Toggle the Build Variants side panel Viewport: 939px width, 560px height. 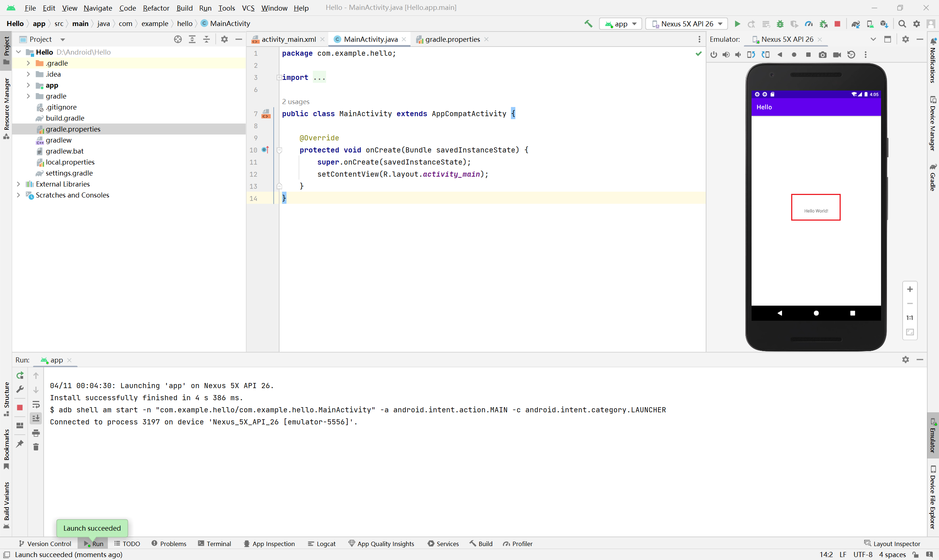[6, 505]
